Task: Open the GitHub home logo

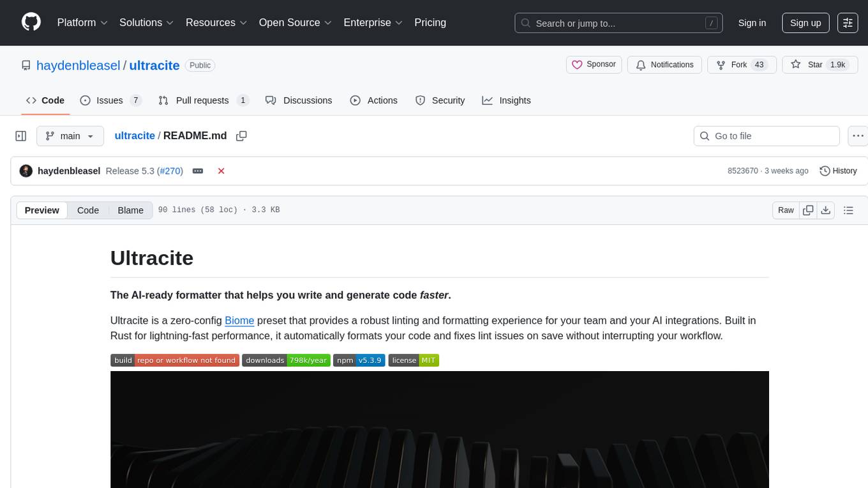Action: point(31,22)
